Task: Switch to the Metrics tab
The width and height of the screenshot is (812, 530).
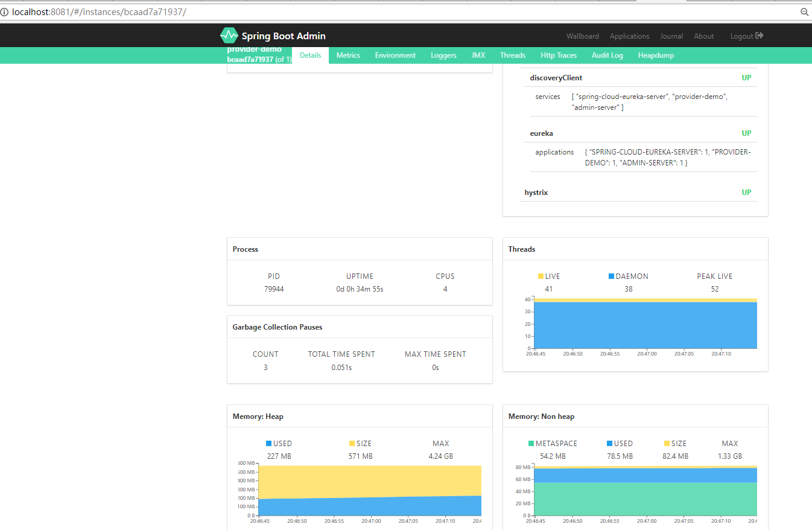Action: 348,55
